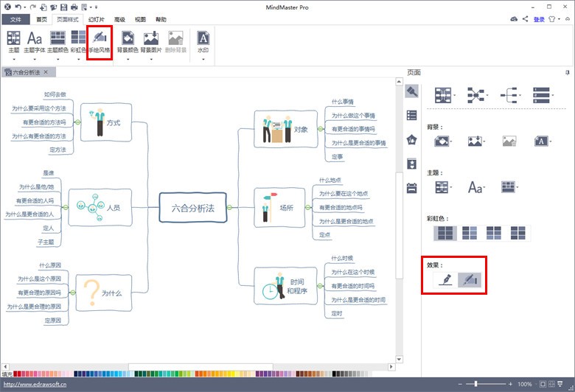Toggle the hand-drawn effect button under 效果
The height and width of the screenshot is (392, 575).
coord(470,280)
